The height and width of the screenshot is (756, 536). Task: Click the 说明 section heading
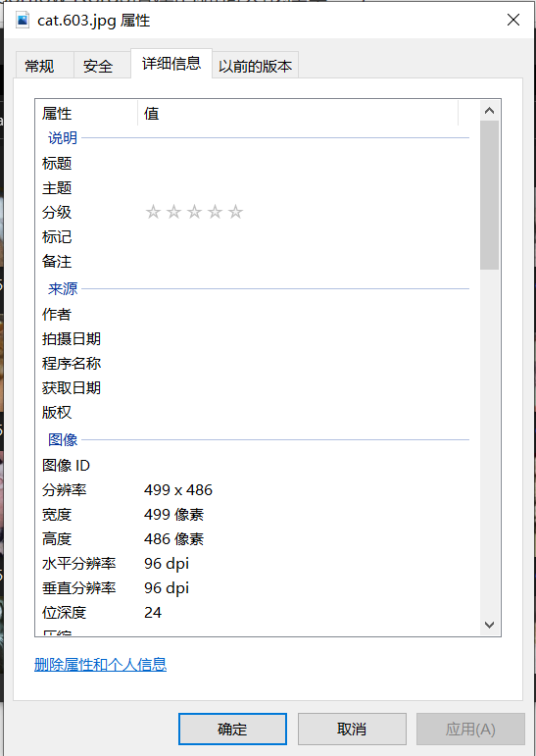point(63,138)
